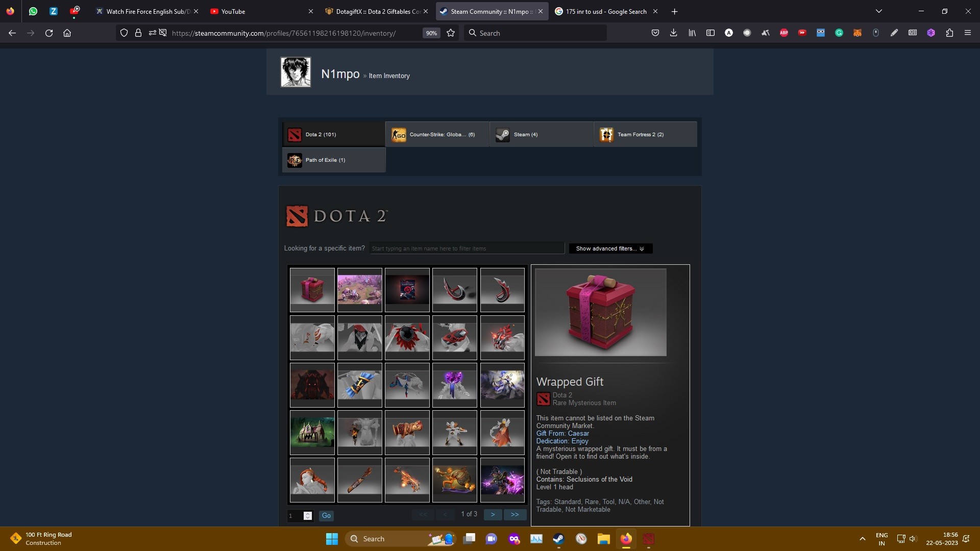
Task: Reload the current page
Action: pyautogui.click(x=49, y=33)
